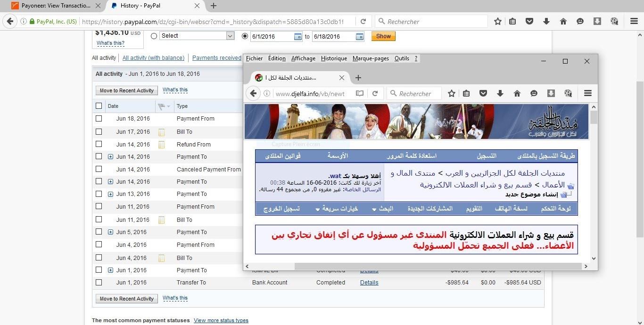Expand the Jun 13 Payment To row
This screenshot has width=644, height=325.
[x=110, y=194]
